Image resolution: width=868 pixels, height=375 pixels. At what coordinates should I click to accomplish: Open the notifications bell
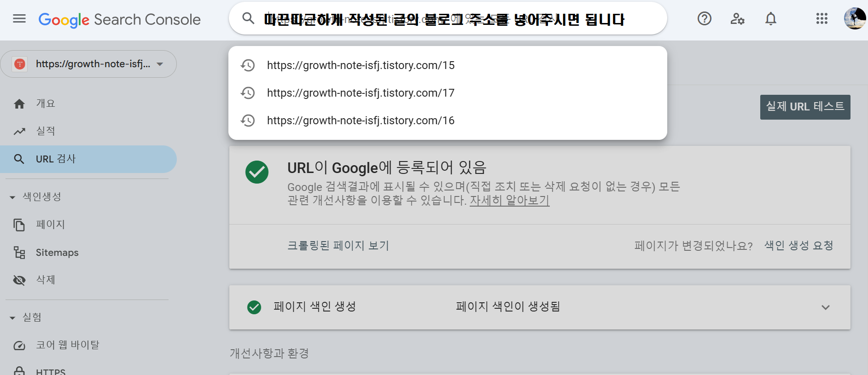pos(771,19)
